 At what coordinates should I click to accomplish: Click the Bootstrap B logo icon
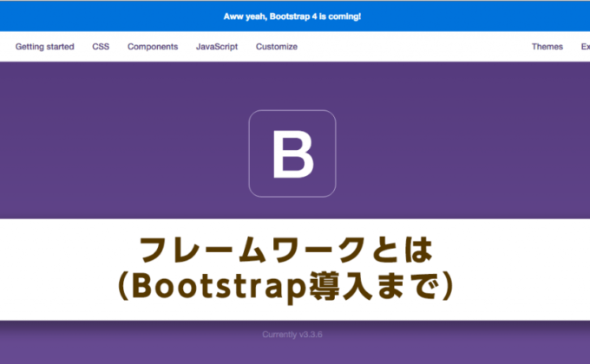pos(292,153)
